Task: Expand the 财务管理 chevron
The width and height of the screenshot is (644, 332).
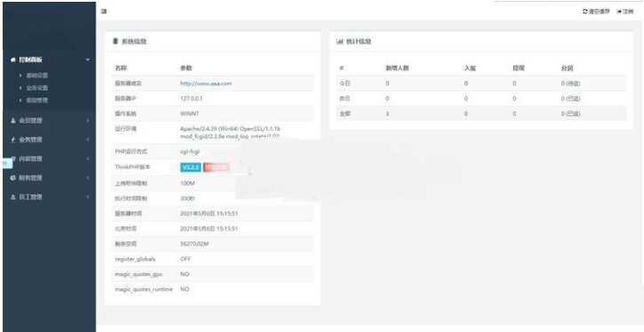Action: coord(88,178)
